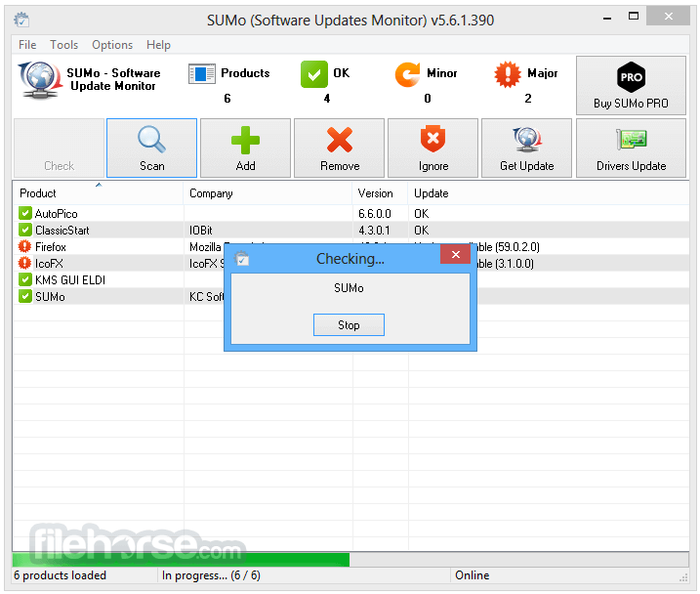700x594 pixels.
Task: Click the green Add plus icon
Action: point(245,142)
